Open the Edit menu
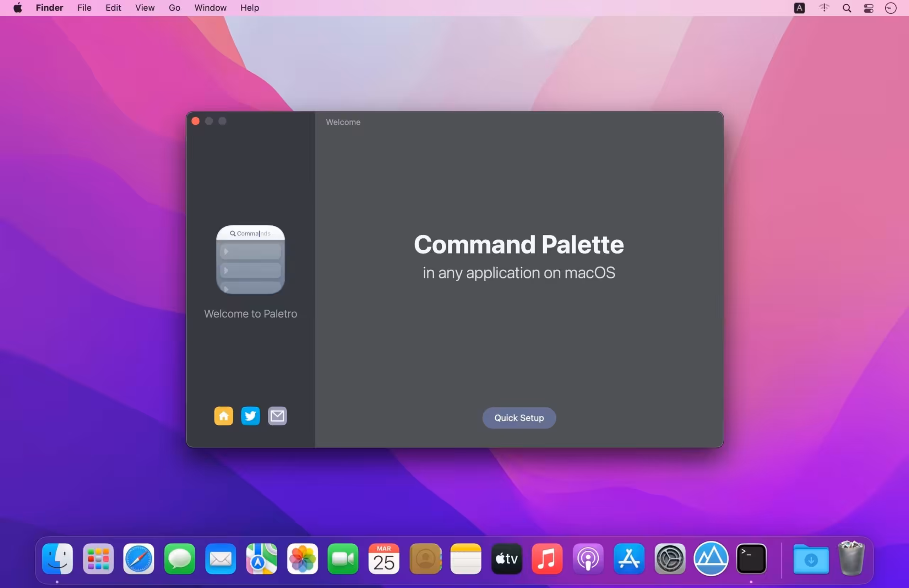The height and width of the screenshot is (588, 909). tap(113, 8)
